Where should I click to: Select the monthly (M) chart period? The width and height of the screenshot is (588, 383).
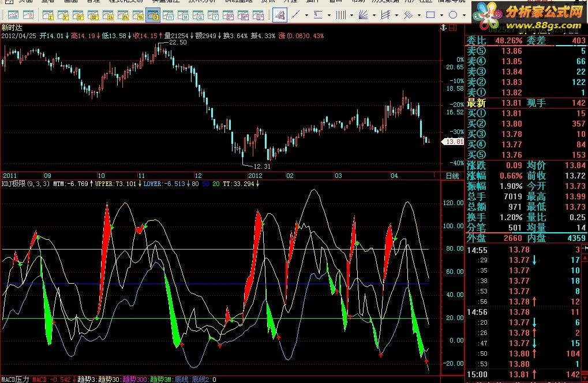coord(183,15)
